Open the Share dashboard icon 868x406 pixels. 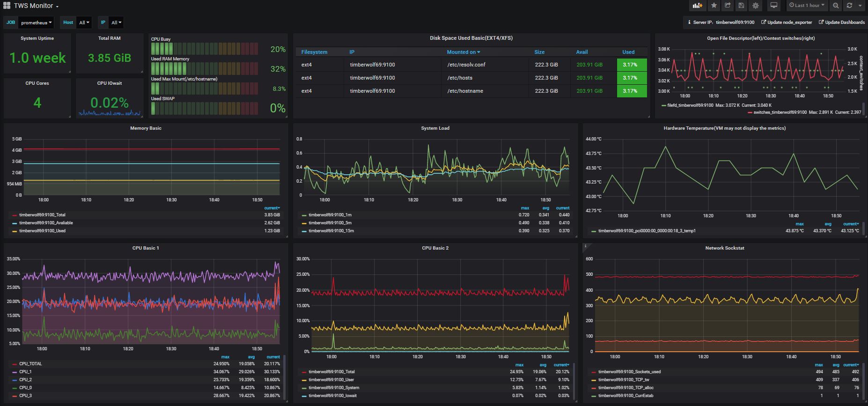pyautogui.click(x=728, y=6)
